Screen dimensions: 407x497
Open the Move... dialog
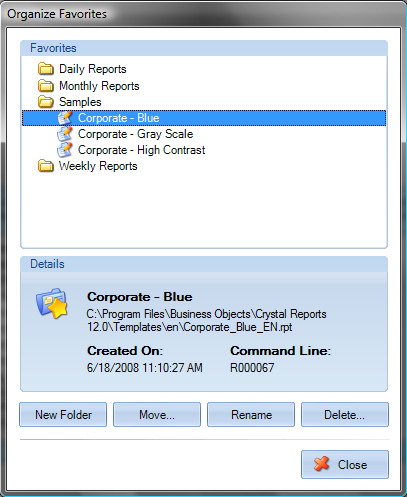point(157,415)
